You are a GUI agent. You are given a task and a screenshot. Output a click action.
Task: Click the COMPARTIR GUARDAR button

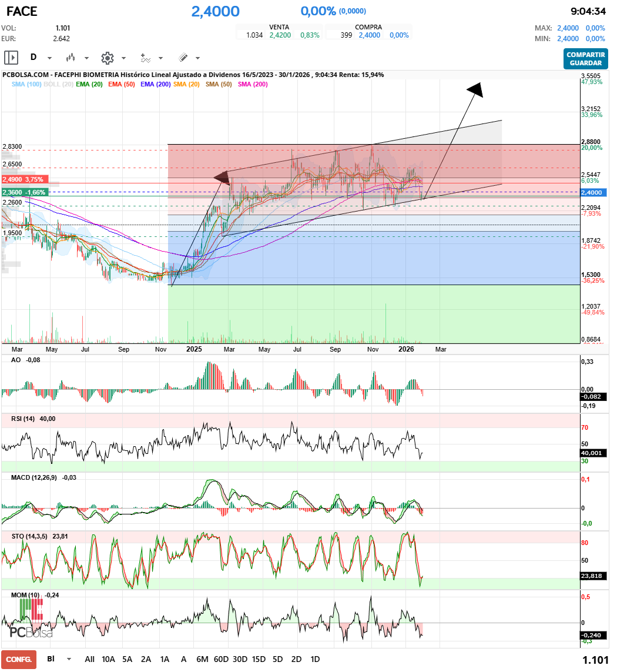click(x=587, y=59)
